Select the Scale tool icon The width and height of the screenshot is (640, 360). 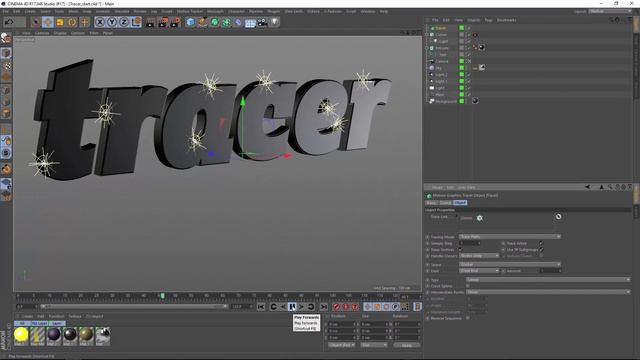point(60,22)
